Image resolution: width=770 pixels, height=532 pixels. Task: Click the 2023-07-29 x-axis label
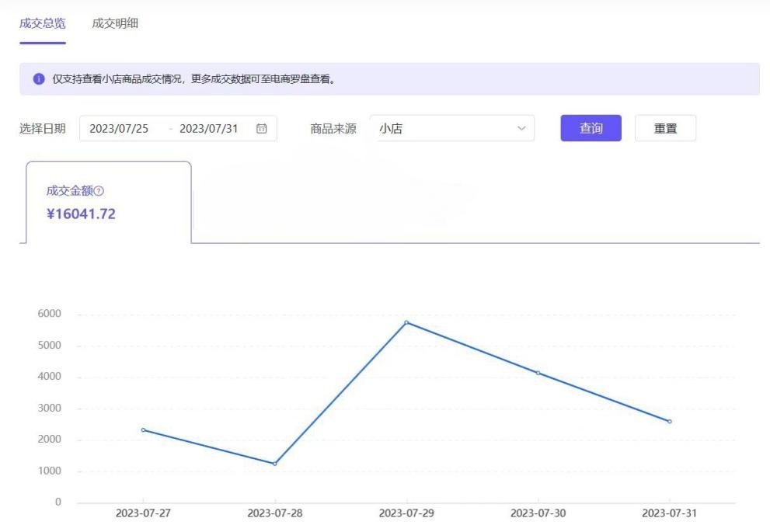coord(406,513)
